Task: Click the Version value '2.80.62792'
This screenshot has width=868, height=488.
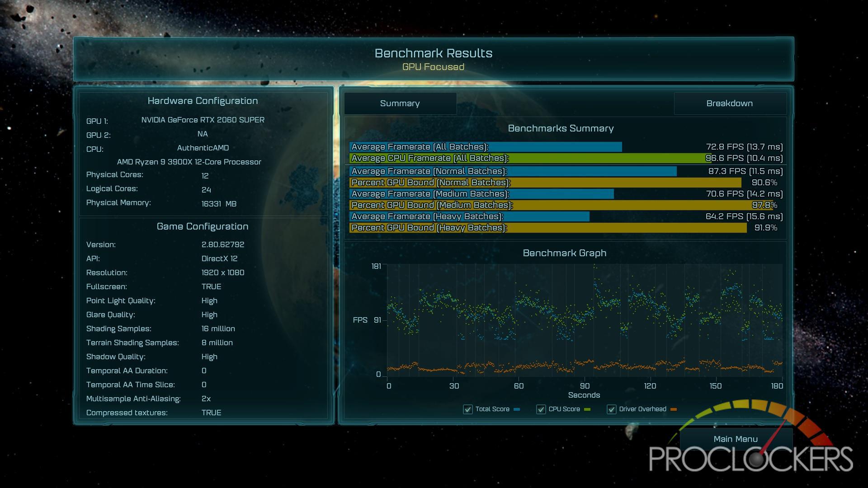Action: point(223,244)
